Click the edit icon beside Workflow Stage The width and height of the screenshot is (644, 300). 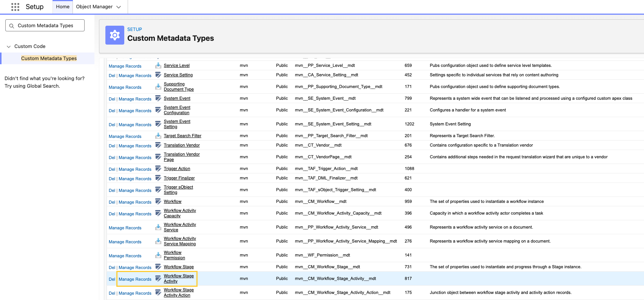[x=158, y=267]
